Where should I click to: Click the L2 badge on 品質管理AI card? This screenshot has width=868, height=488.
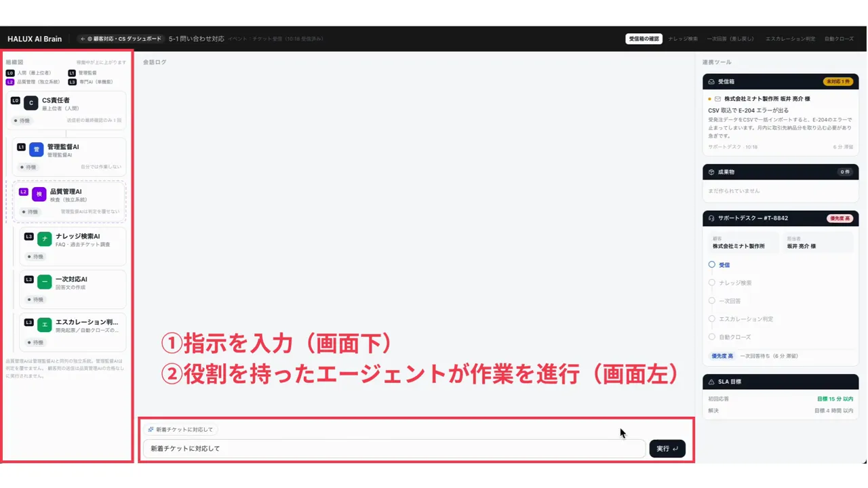point(24,192)
